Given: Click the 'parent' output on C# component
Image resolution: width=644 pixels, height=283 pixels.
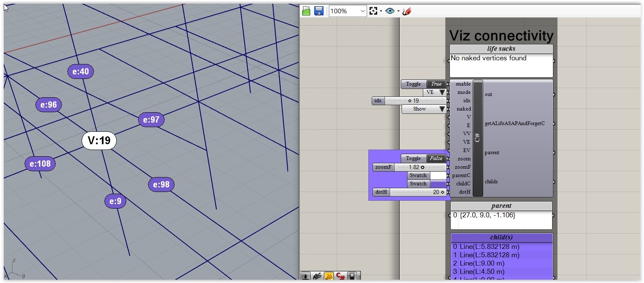Looking at the screenshot, I should 492,153.
